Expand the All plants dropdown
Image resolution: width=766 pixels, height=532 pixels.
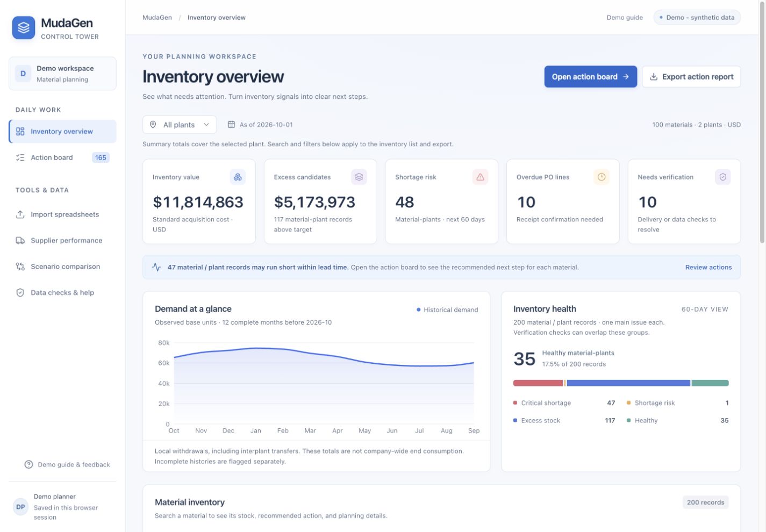pos(180,125)
